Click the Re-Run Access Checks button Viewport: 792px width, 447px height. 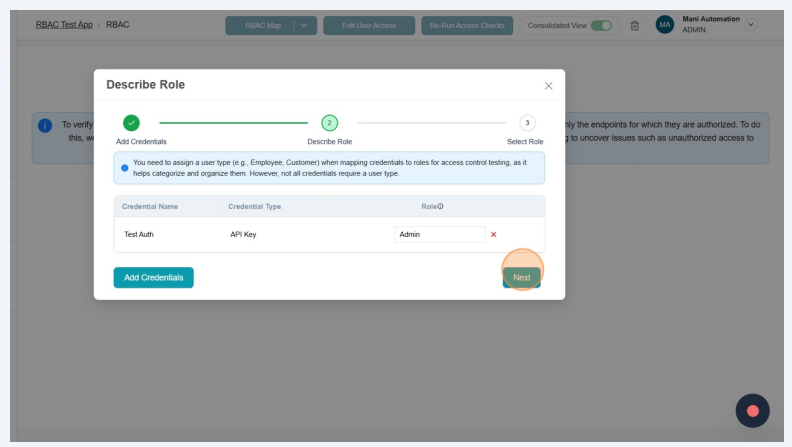click(x=467, y=25)
